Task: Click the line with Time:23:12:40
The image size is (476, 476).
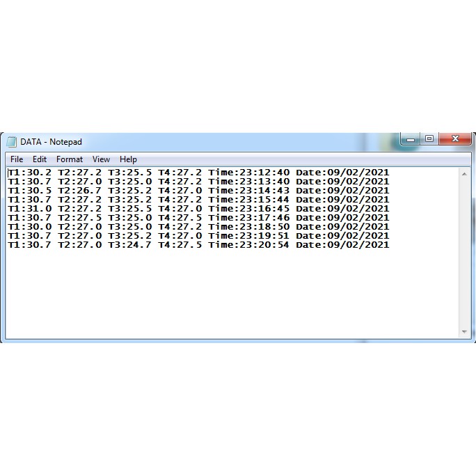Action: tap(198, 173)
